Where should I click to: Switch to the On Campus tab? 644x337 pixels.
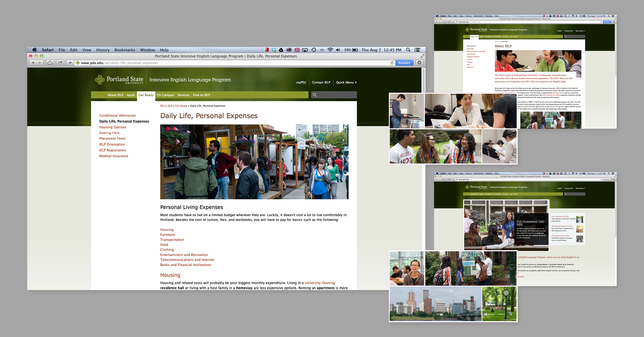click(x=165, y=95)
